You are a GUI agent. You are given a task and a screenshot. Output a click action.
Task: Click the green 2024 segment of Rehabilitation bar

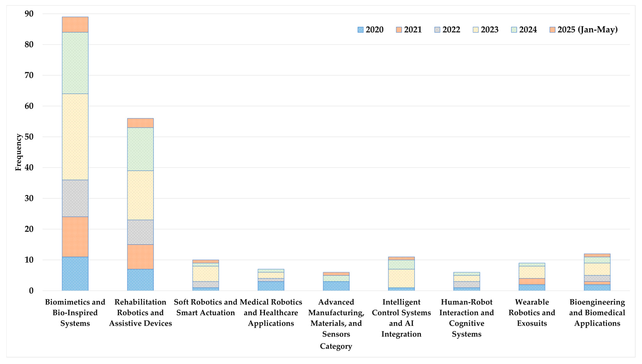pyautogui.click(x=140, y=149)
